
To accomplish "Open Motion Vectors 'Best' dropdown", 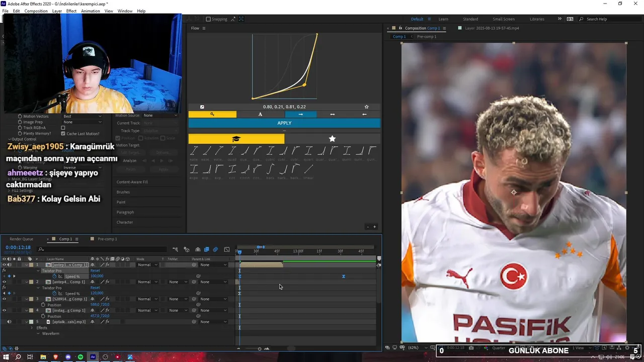I will coord(83,116).
